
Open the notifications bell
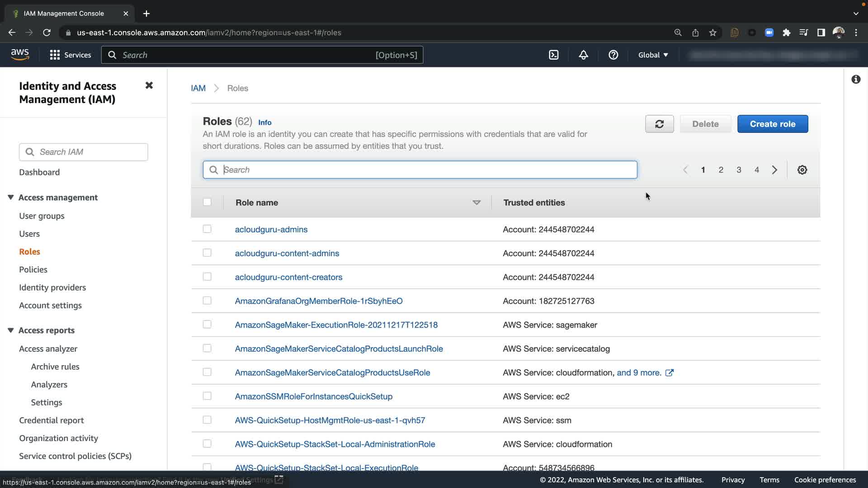[x=583, y=55]
